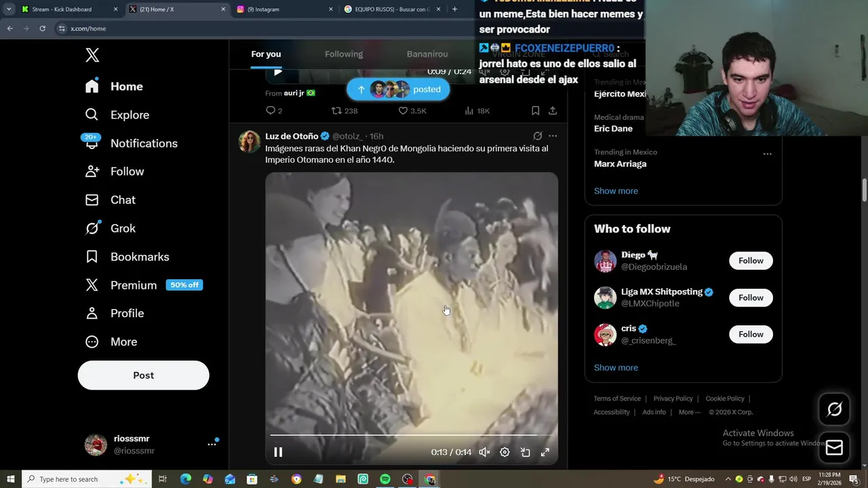Open Premium 50% off offer
Viewport: 868px width, 488px height.
pyautogui.click(x=144, y=285)
